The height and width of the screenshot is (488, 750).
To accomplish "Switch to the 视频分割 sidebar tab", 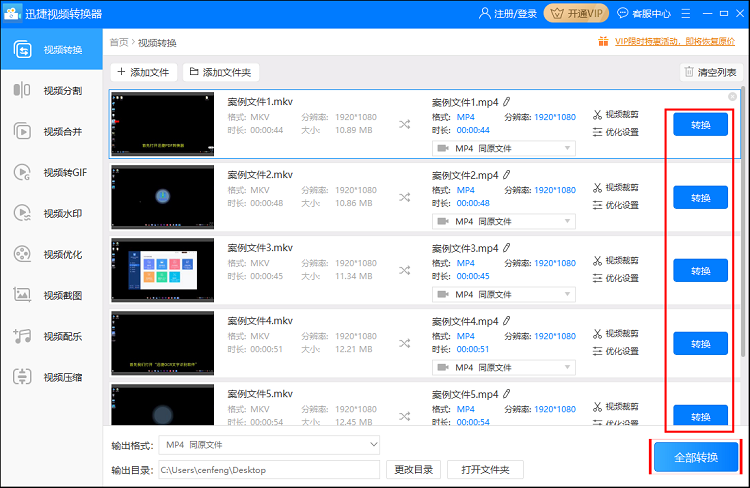I will pos(53,90).
